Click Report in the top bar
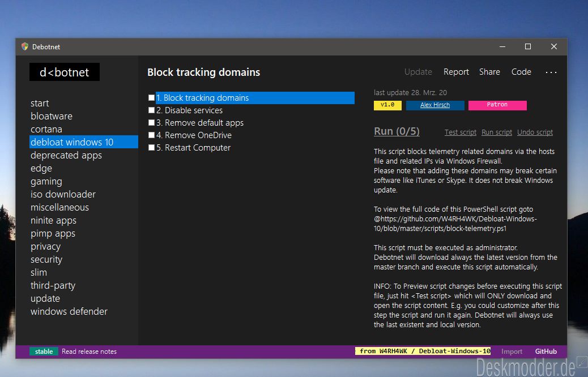588x377 pixels. (x=456, y=72)
